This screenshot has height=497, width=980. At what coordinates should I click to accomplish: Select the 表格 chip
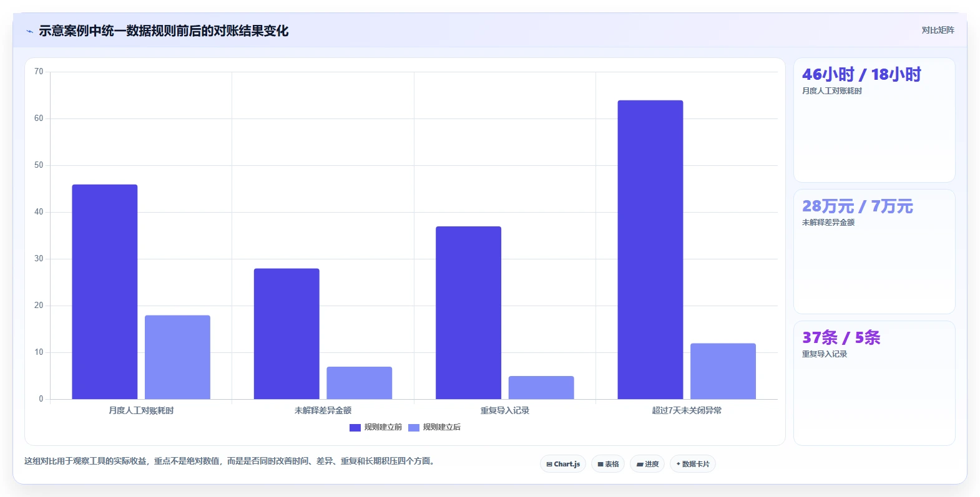point(608,464)
